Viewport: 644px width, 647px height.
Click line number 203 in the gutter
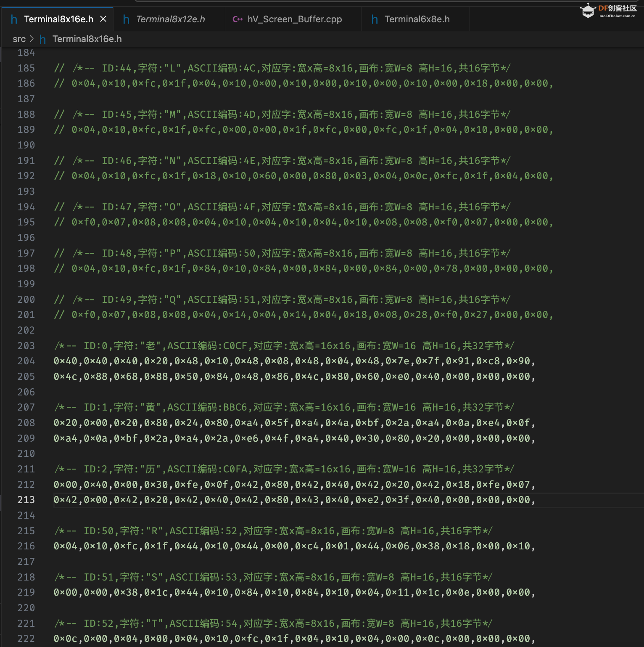[x=26, y=346]
